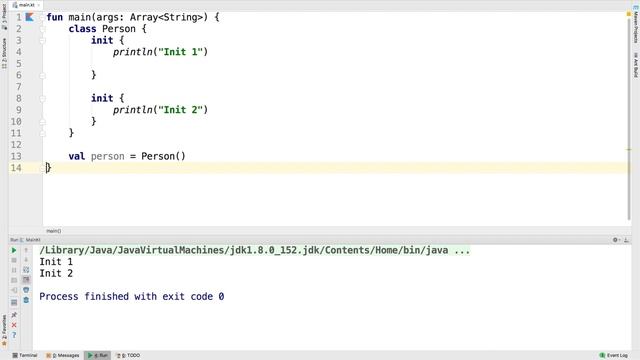
Task: Click the fold end marker on line 10
Action: tap(42, 122)
